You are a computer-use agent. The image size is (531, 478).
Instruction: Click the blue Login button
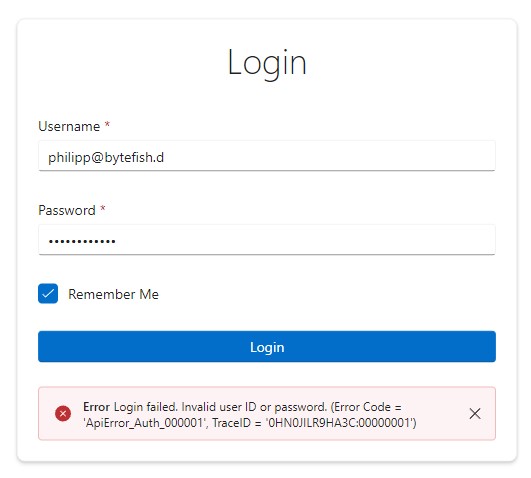(267, 347)
